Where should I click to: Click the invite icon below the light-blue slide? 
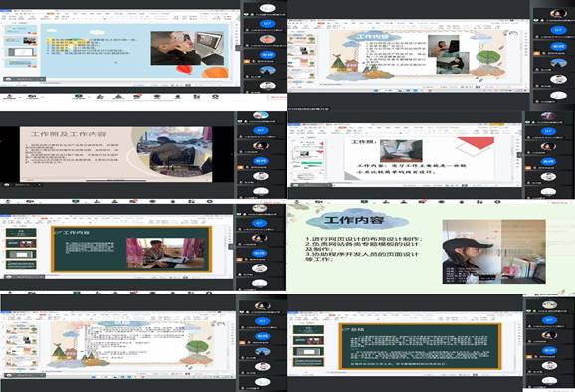(x=100, y=97)
